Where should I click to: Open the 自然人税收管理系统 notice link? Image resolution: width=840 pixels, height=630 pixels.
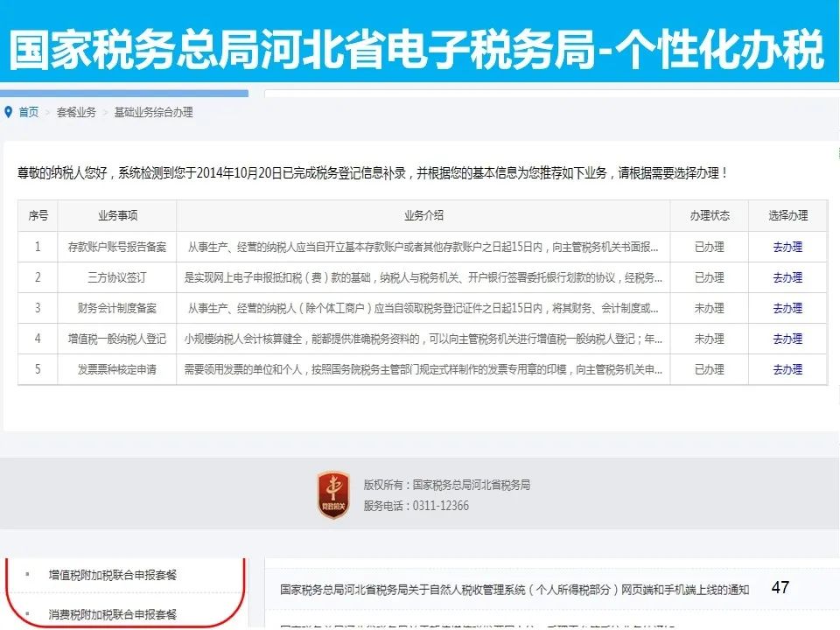(514, 590)
